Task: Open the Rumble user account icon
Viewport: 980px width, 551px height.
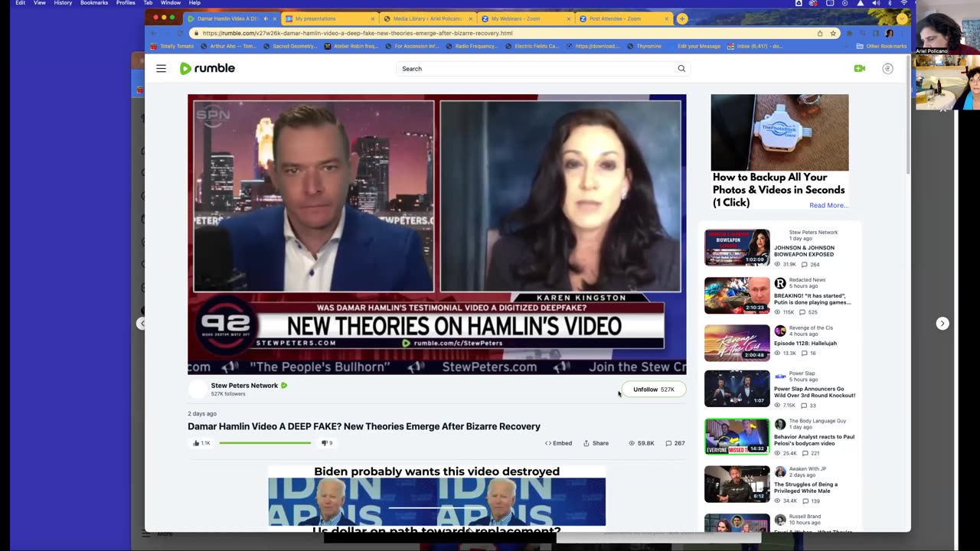Action: (887, 69)
